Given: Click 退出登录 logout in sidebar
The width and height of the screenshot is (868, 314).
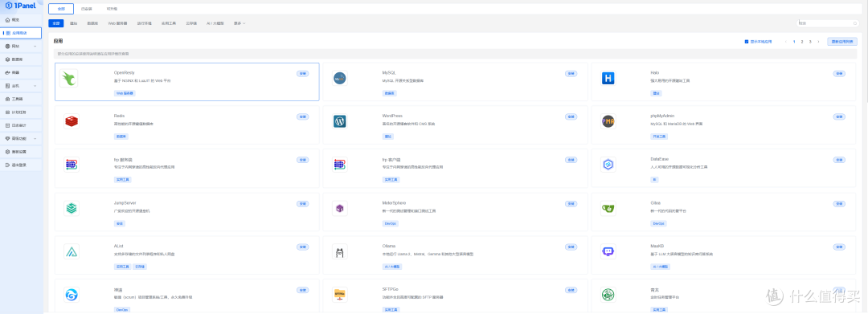Looking at the screenshot, I should click(x=21, y=165).
